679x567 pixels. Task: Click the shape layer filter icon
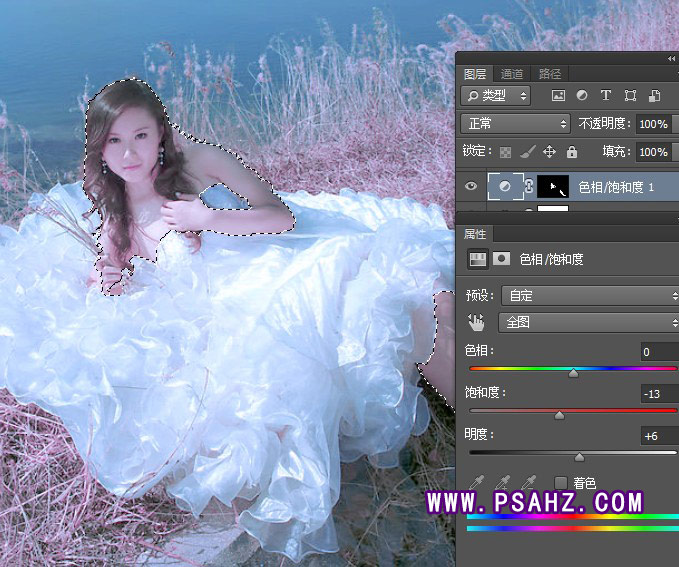(x=630, y=96)
